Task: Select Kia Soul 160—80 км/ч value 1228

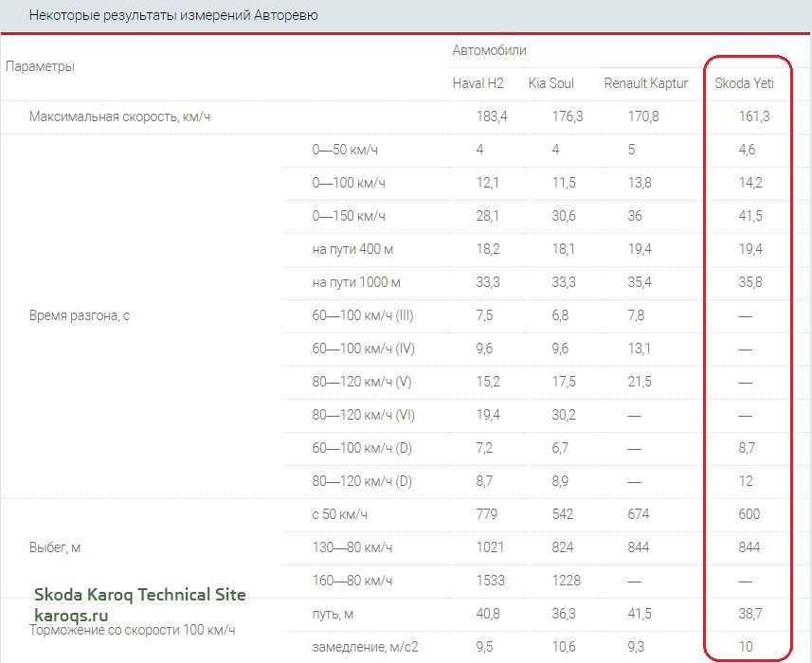Action: [567, 581]
